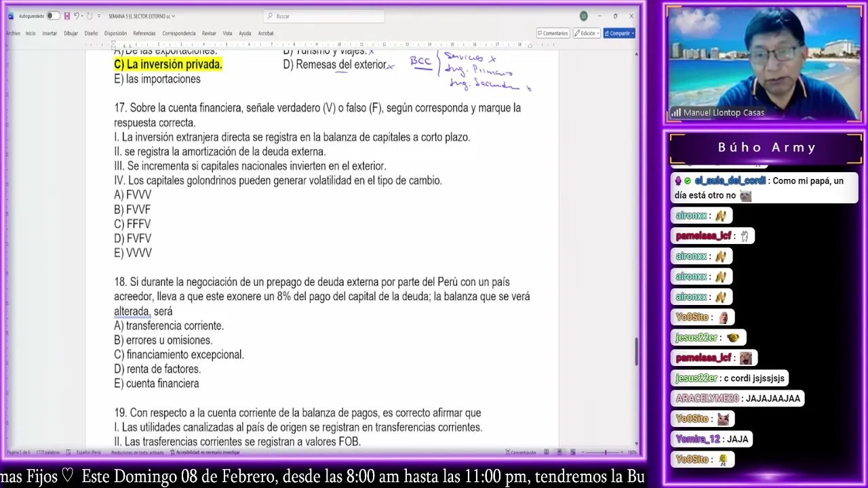Click the zoom in plus button
This screenshot has height=488, width=868.
tap(623, 452)
